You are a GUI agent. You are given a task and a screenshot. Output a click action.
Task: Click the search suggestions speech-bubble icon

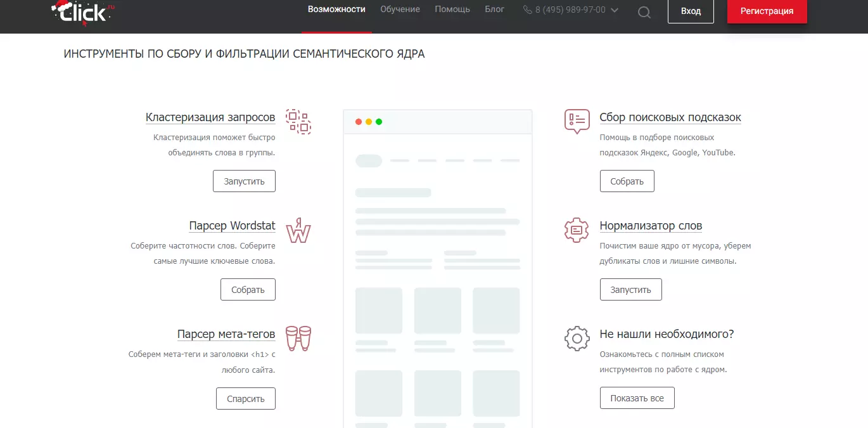tap(577, 121)
